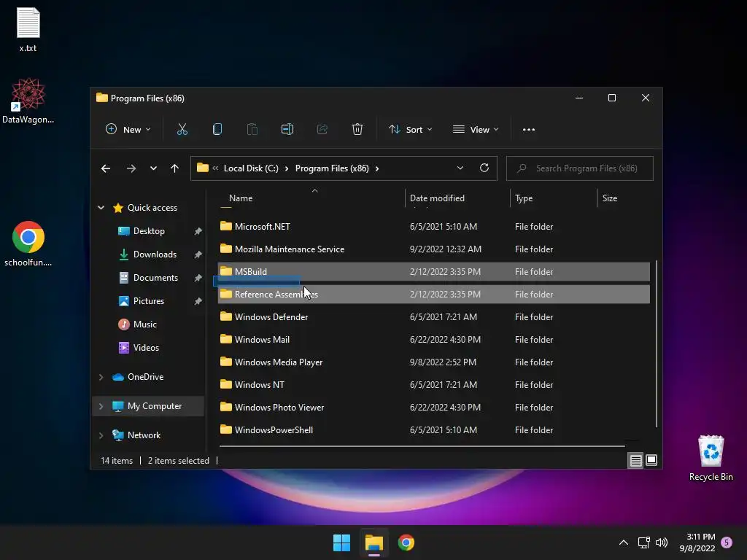Click the Delete trash can icon
This screenshot has height=560, width=747.
tap(357, 129)
